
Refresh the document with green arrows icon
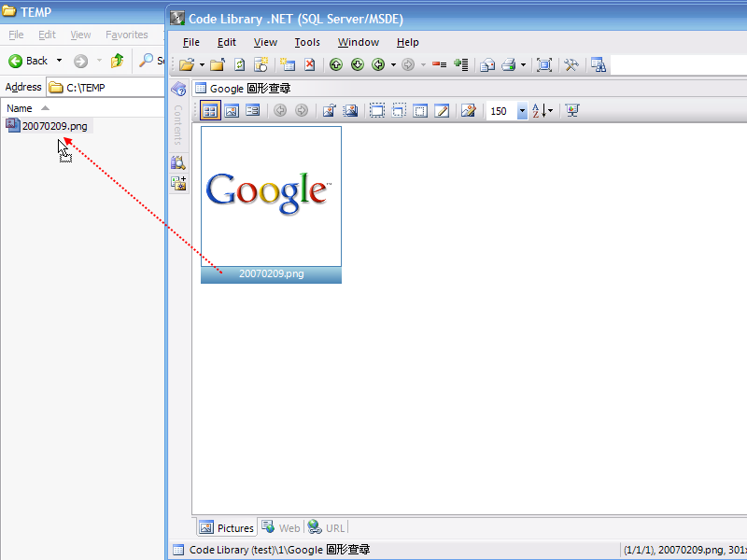240,64
